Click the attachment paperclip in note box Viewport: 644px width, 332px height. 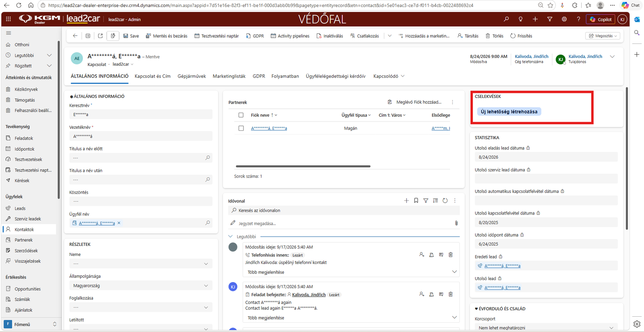point(456,223)
